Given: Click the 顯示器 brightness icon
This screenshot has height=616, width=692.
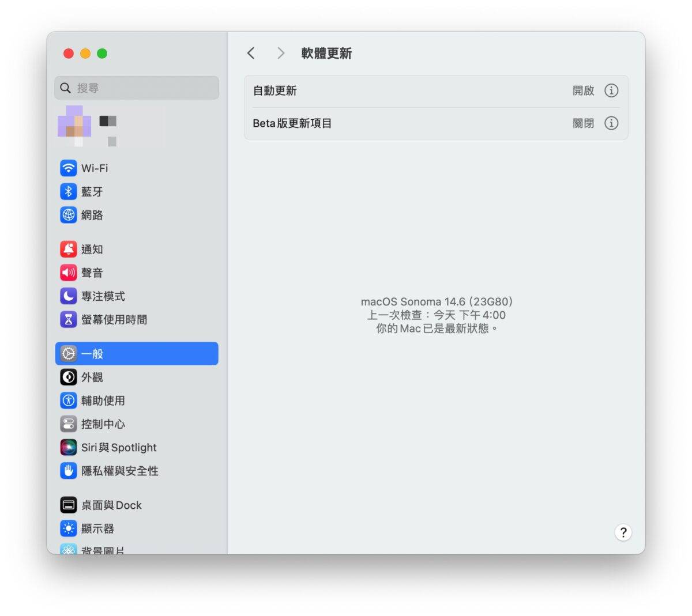Looking at the screenshot, I should click(69, 528).
